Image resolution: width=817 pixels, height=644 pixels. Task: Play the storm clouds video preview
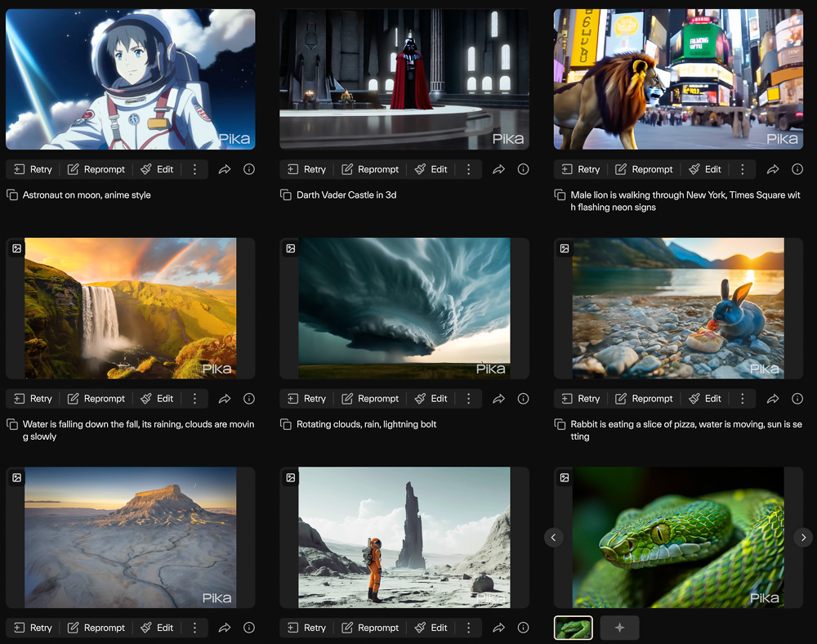[404, 308]
